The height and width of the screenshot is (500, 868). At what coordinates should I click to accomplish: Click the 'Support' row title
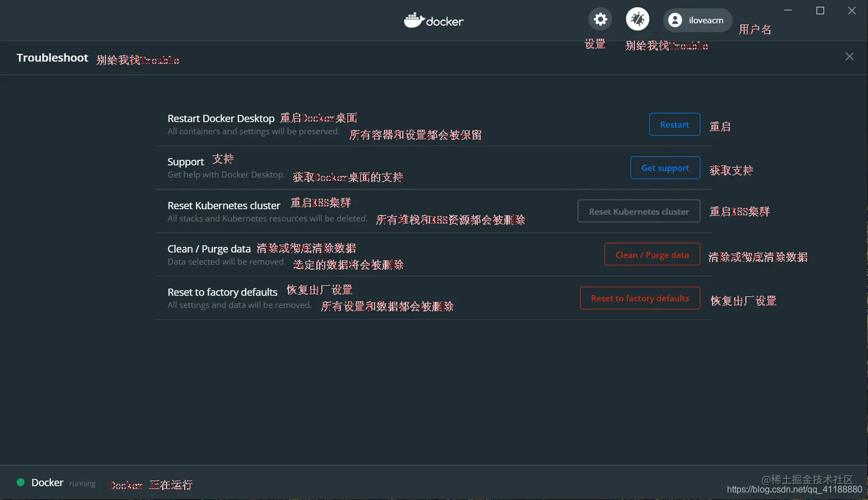click(x=186, y=162)
